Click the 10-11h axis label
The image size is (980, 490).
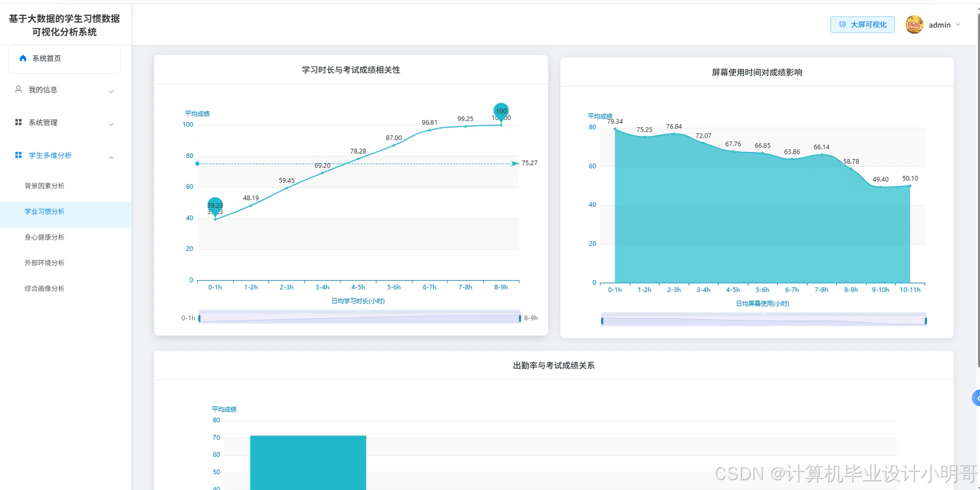(910, 290)
